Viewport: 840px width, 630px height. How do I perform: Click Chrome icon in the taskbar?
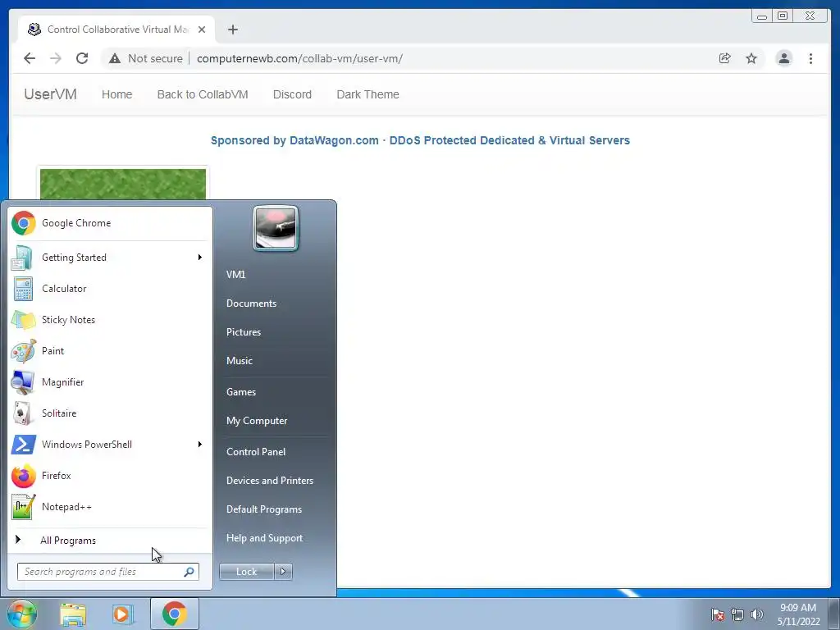(x=174, y=614)
